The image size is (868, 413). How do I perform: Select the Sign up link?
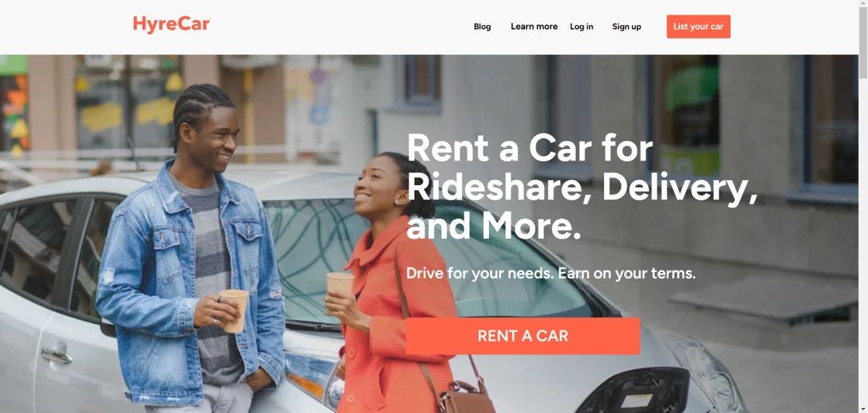tap(626, 27)
